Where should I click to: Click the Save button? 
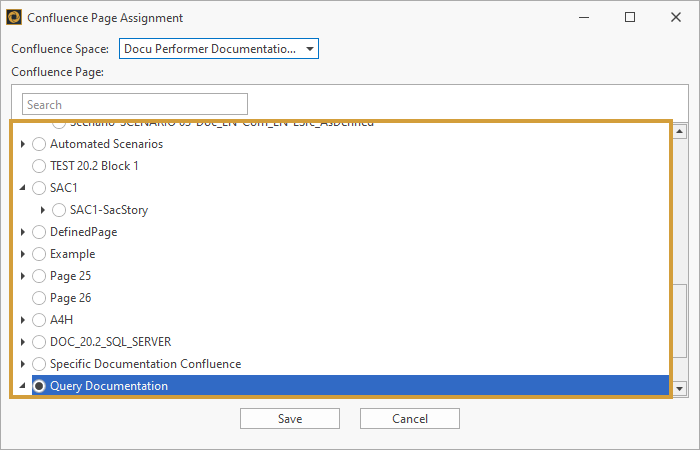tap(290, 419)
